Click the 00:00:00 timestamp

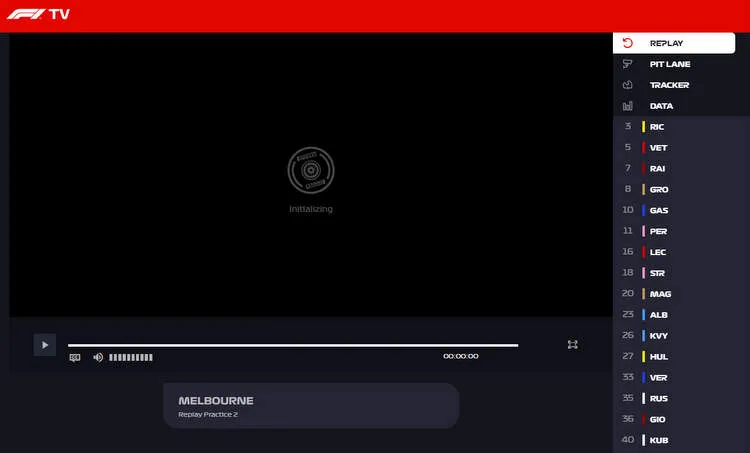tap(461, 356)
